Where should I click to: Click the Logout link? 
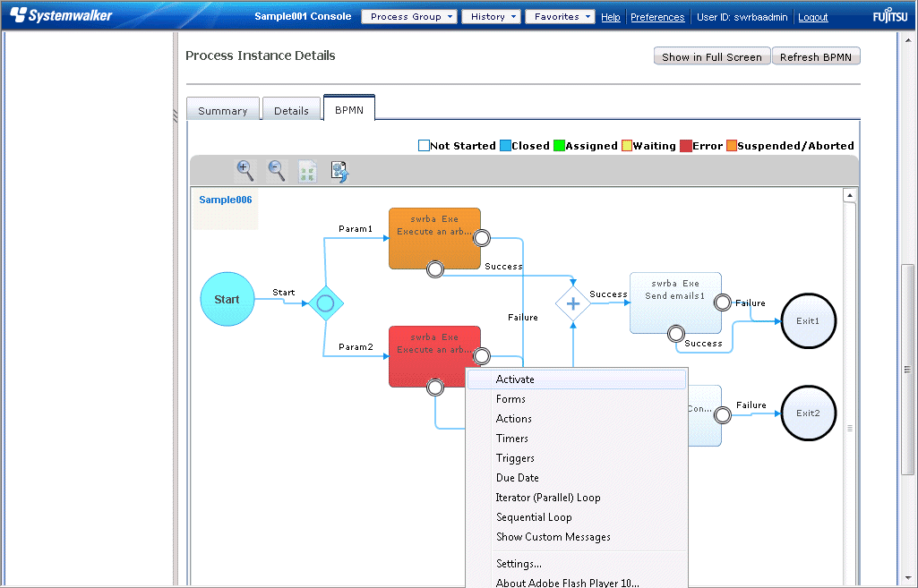(813, 17)
